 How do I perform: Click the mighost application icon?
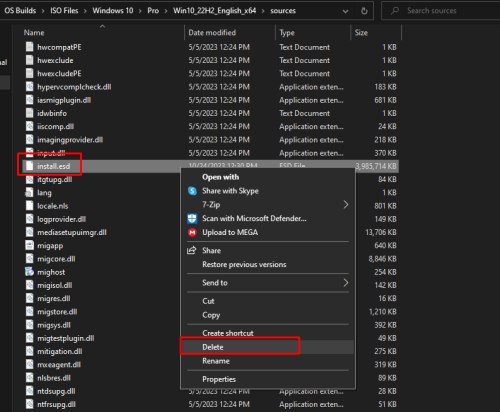point(30,272)
